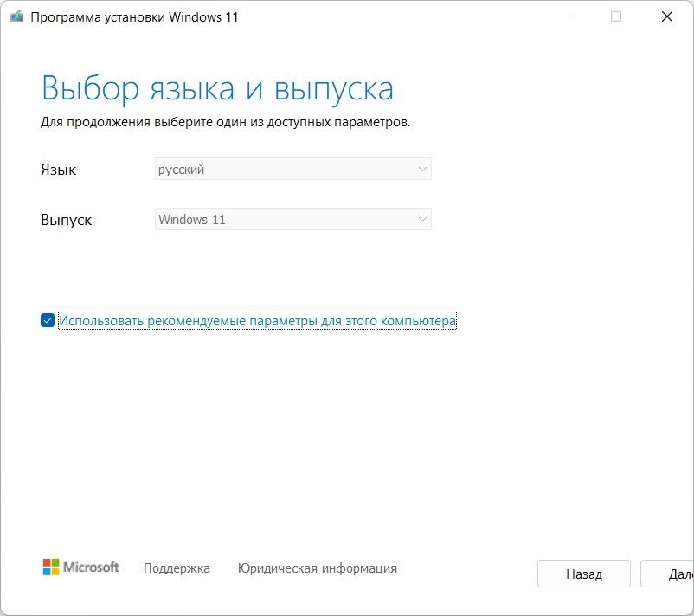This screenshot has height=616, width=694.
Task: Click the 'Для продолжения выберите один' instruction text
Action: click(x=225, y=122)
